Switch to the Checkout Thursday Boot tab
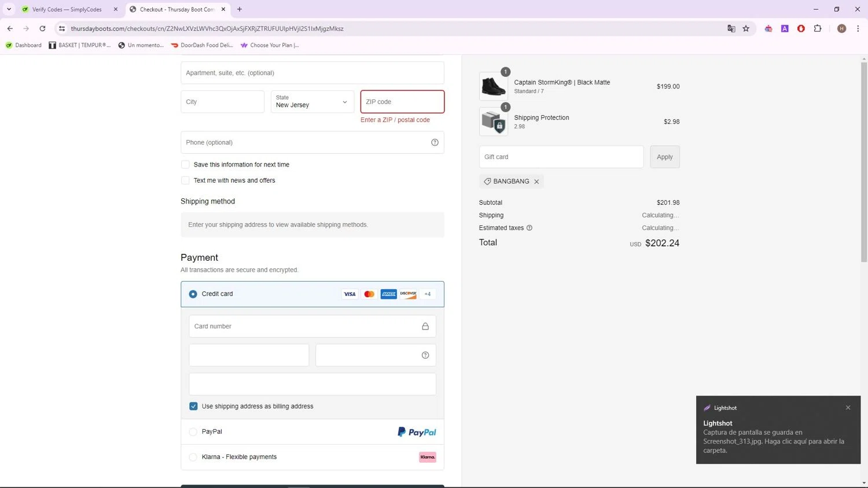The height and width of the screenshot is (488, 868). point(176,9)
